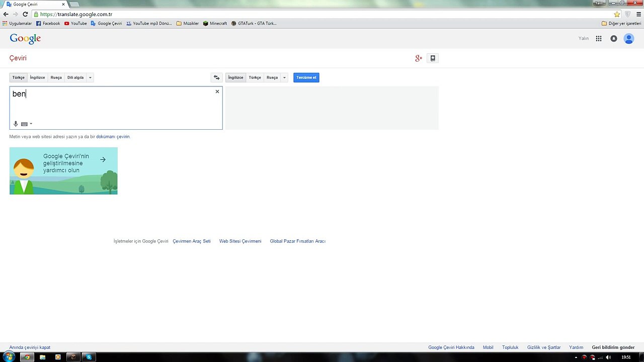Viewport: 644px width, 362px height.
Task: Click inside the source text box
Action: (116, 108)
